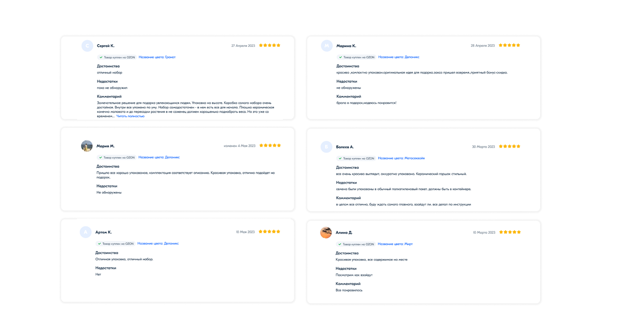Open Алина Д. profile photo
Image resolution: width=644 pixels, height=321 pixels.
(x=326, y=232)
